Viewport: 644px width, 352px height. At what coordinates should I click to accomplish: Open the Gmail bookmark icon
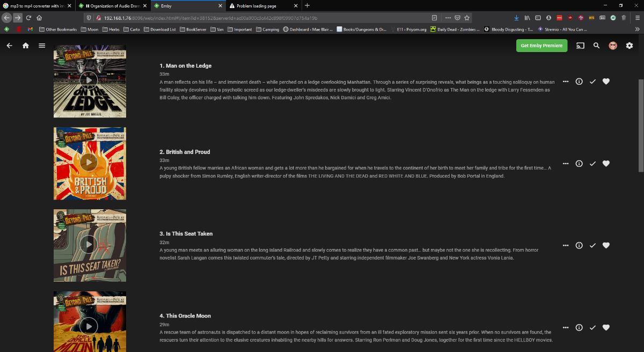31,29
